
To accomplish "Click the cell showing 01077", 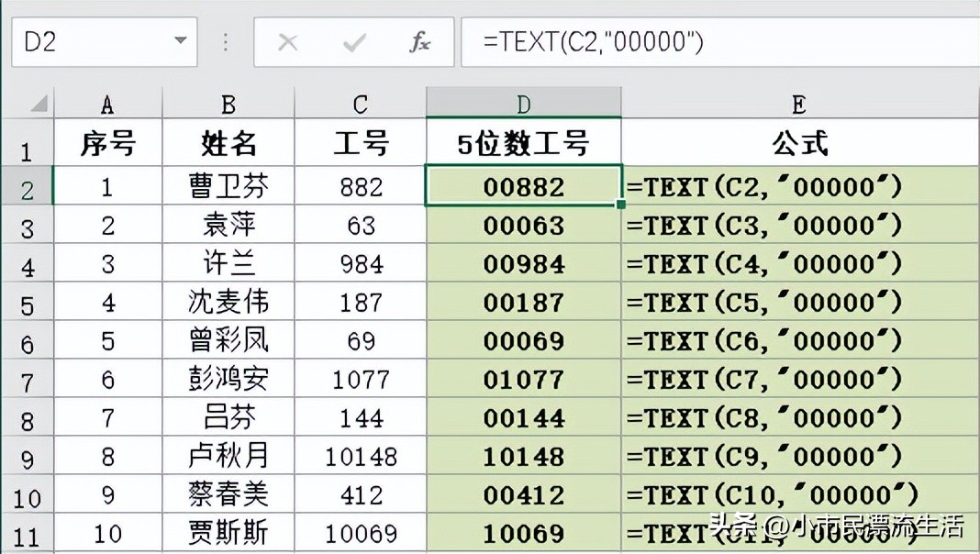I will point(524,378).
